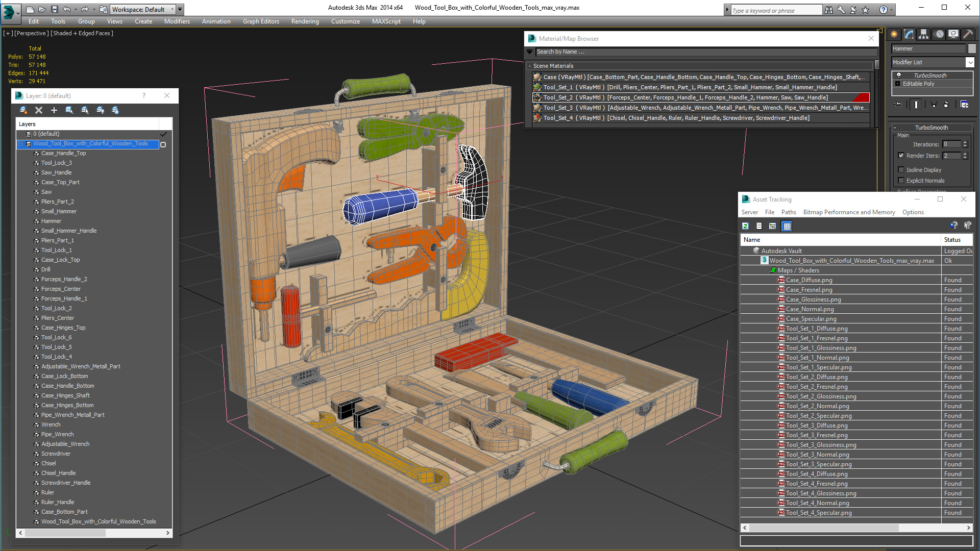Open Material/Map Browser options arrow
The width and height of the screenshot is (980, 551).
(x=530, y=52)
